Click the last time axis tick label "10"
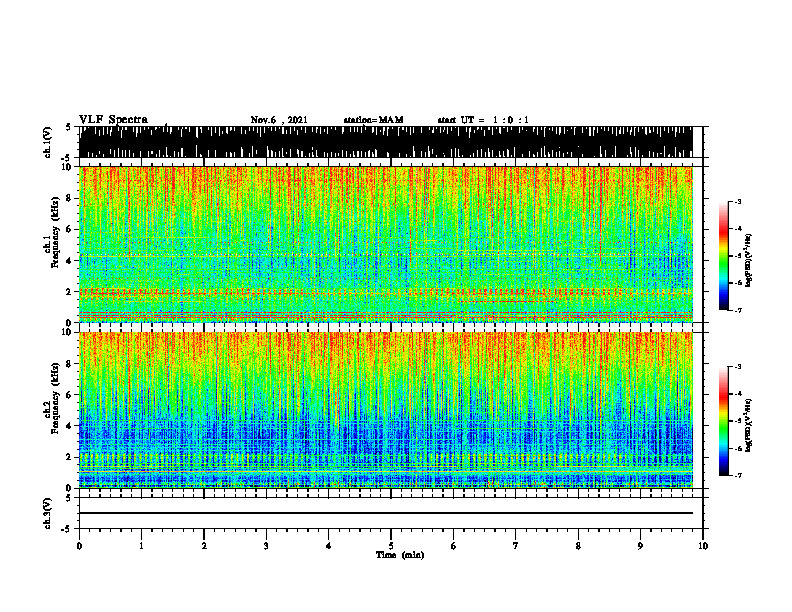Viewport: 792px width, 612px height. pyautogui.click(x=703, y=546)
